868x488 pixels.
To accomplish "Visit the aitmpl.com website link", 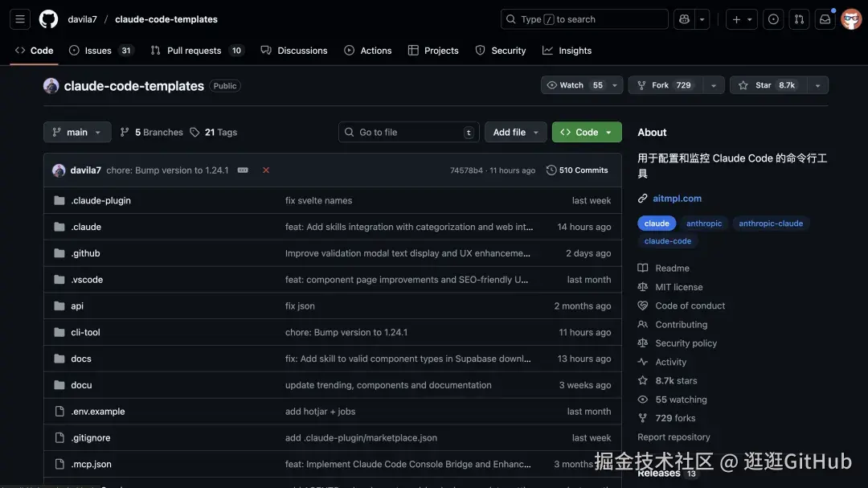I will pyautogui.click(x=677, y=199).
